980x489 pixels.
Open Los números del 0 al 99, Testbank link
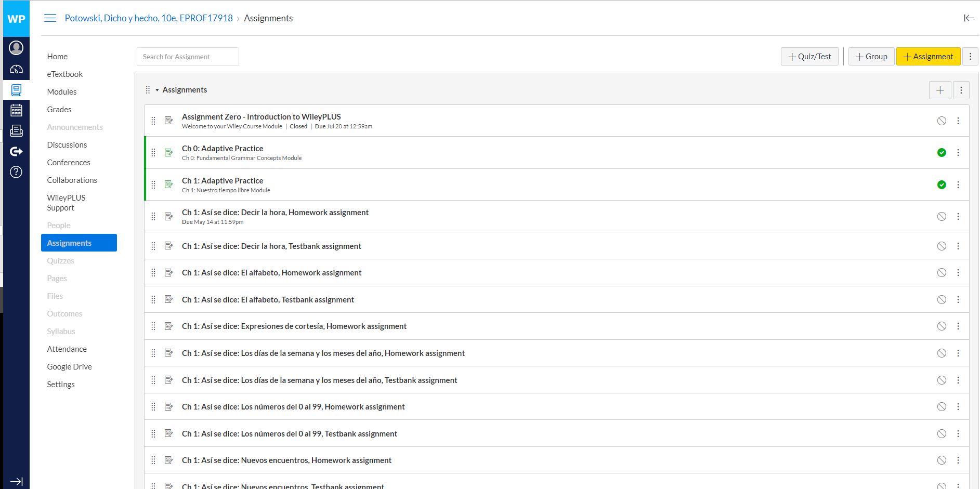(x=290, y=434)
